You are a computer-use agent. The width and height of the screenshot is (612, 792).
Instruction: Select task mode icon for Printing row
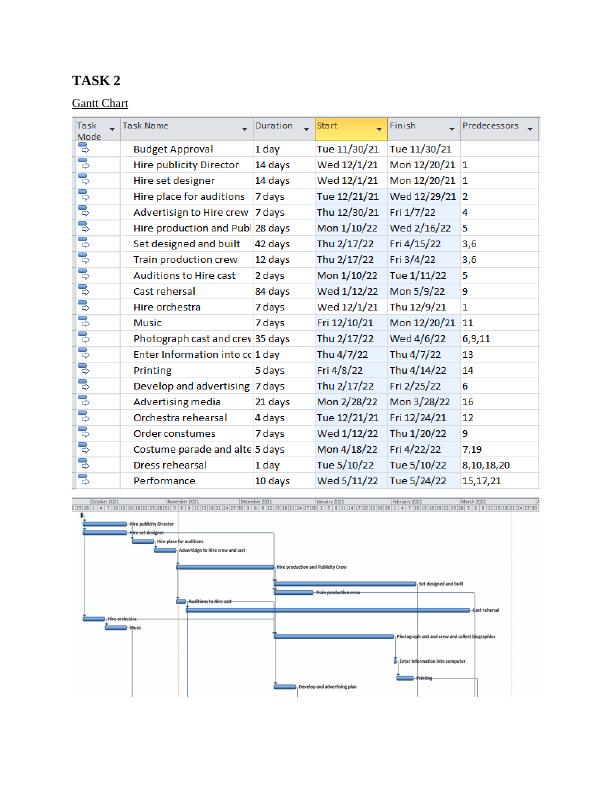click(83, 371)
